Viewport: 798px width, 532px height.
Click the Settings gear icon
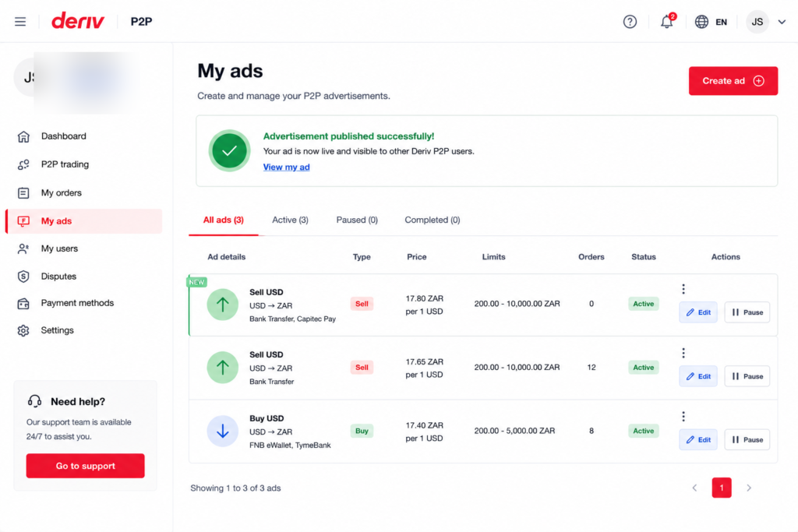click(23, 330)
